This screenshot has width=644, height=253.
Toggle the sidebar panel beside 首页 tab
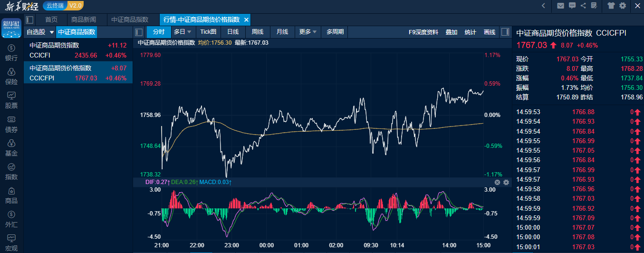pyautogui.click(x=30, y=19)
